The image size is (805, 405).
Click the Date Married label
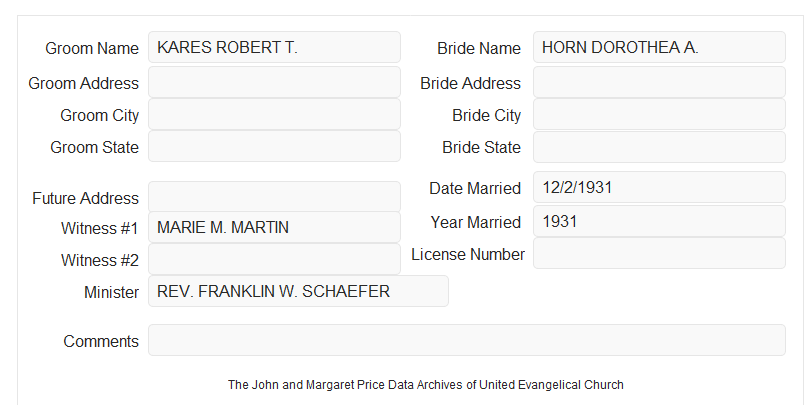pyautogui.click(x=475, y=188)
